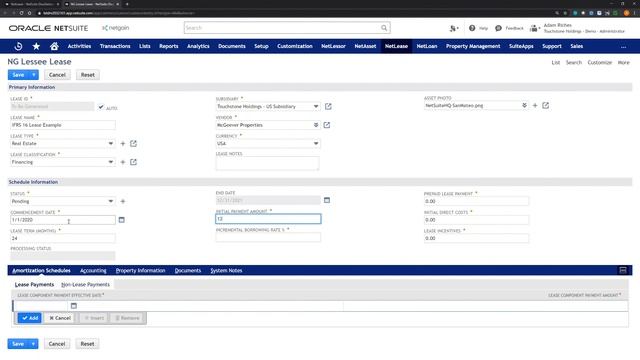Open the NetLease menu

tap(396, 46)
